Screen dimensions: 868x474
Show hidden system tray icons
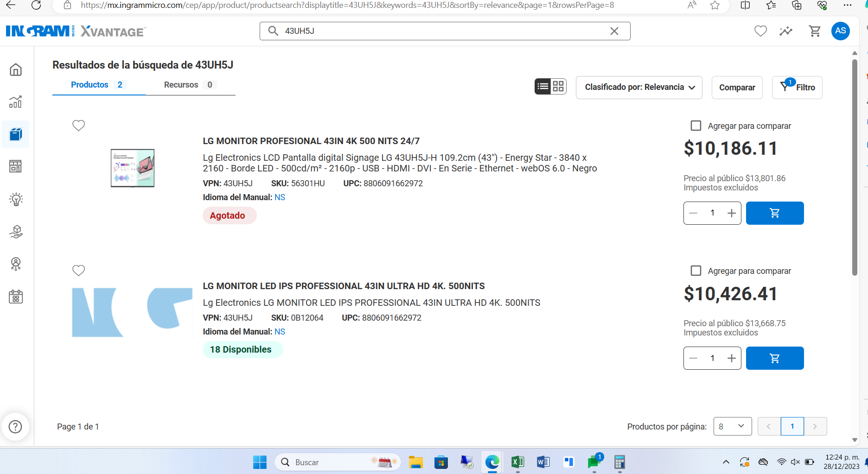click(x=726, y=462)
